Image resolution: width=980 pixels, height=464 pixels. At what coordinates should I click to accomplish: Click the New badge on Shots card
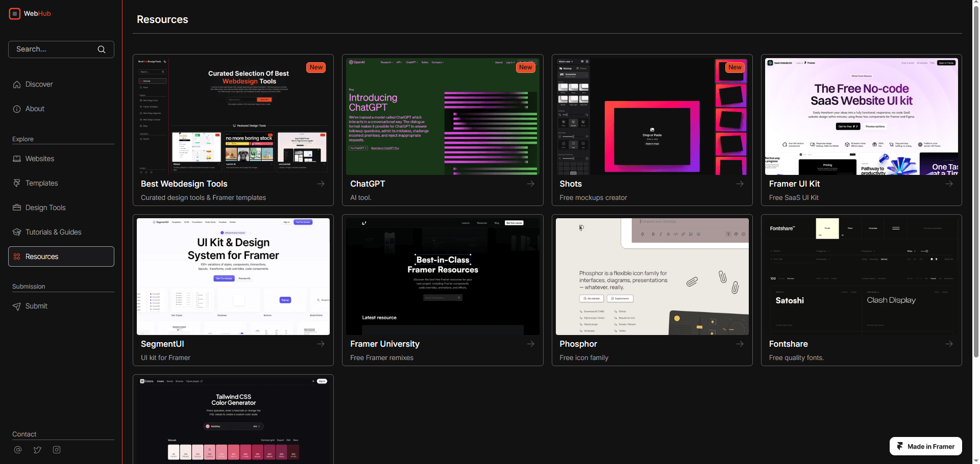pyautogui.click(x=735, y=67)
